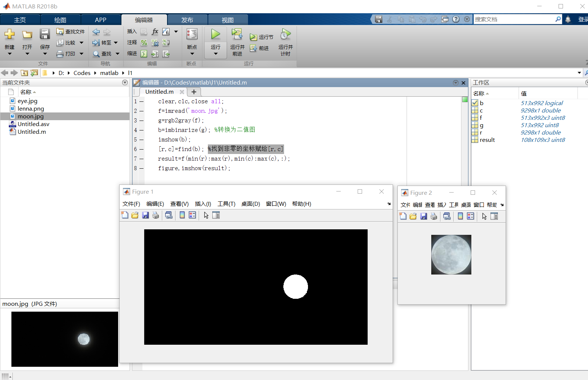Add new editor tab with plus button
The width and height of the screenshot is (588, 380).
coord(194,92)
